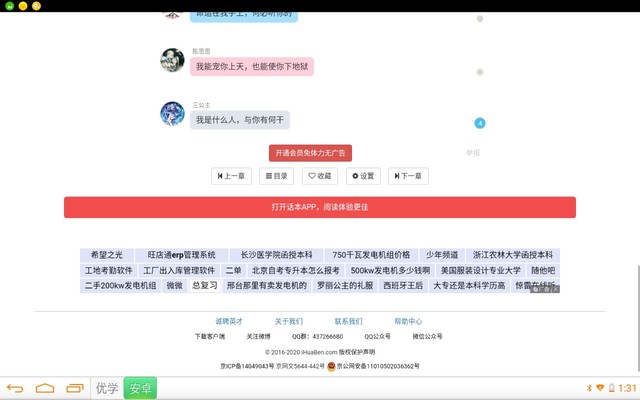Click the 举报 report link
Image resolution: width=640 pixels, height=400 pixels.
pos(473,153)
